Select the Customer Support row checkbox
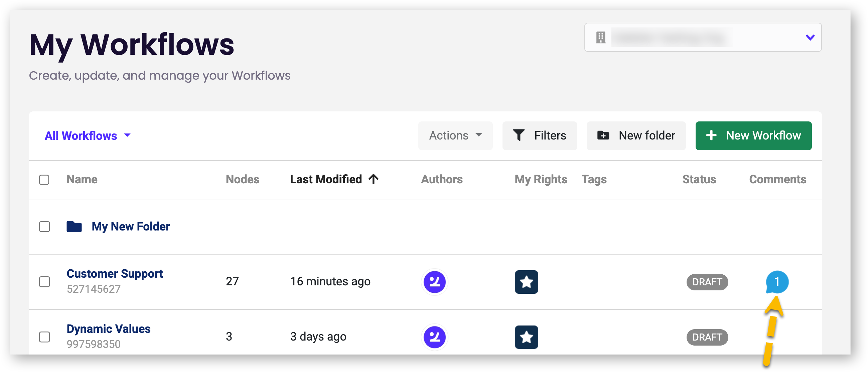Screen dimensions: 868x372 (44, 282)
